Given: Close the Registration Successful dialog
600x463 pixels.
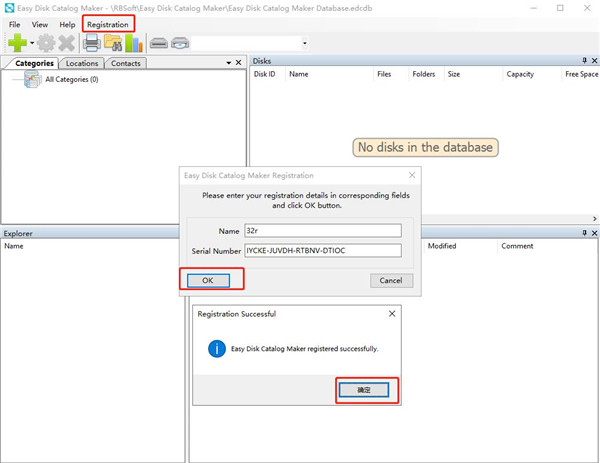Looking at the screenshot, I should click(392, 314).
